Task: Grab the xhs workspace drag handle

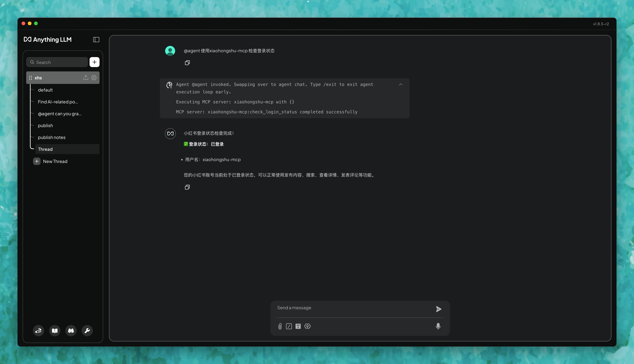Action: pos(31,78)
